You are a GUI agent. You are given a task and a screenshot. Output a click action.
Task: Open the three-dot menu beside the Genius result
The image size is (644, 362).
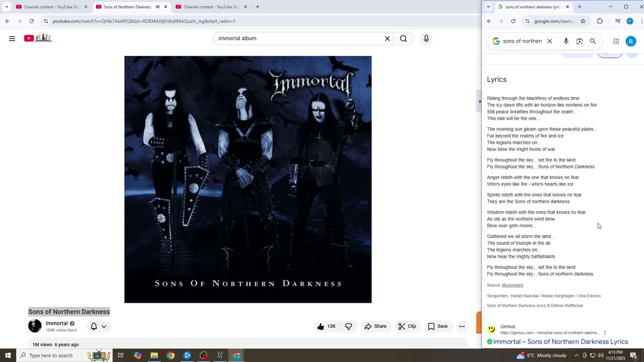point(605,333)
